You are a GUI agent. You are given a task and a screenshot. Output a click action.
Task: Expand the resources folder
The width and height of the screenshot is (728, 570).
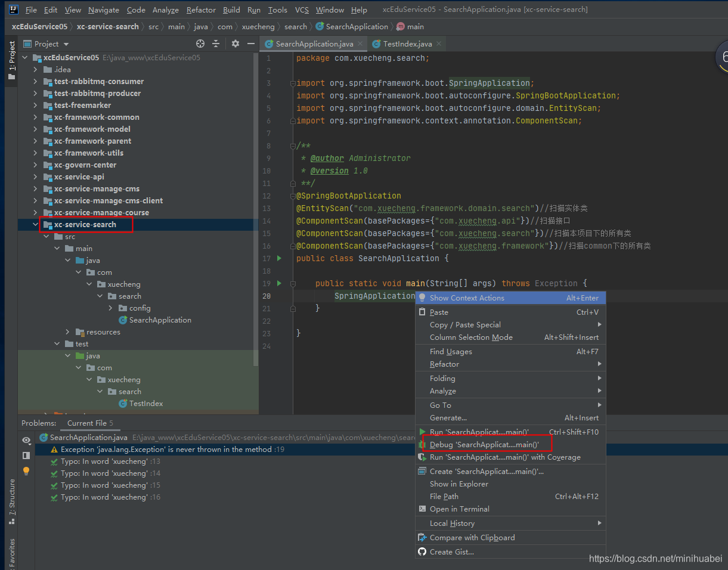[x=68, y=332]
